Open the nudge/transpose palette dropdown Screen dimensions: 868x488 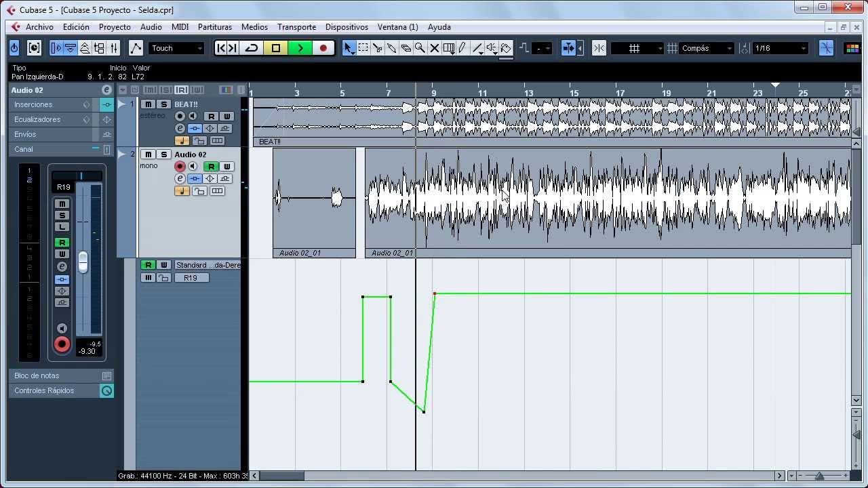pos(542,48)
